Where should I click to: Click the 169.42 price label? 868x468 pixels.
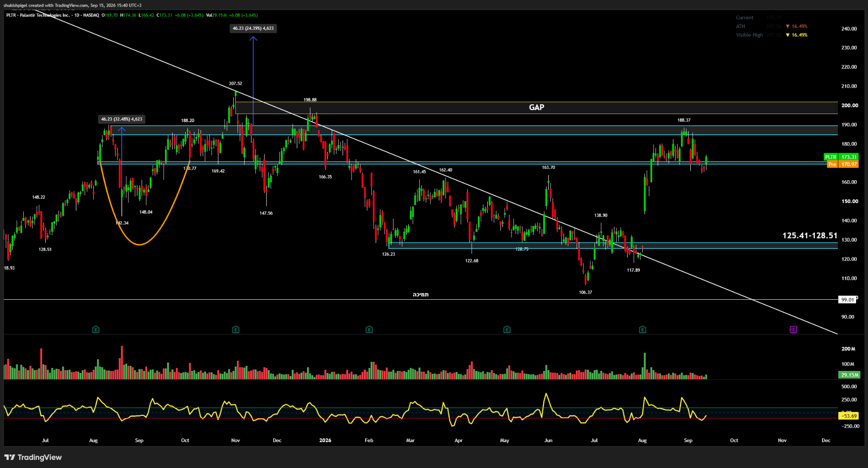click(x=218, y=171)
